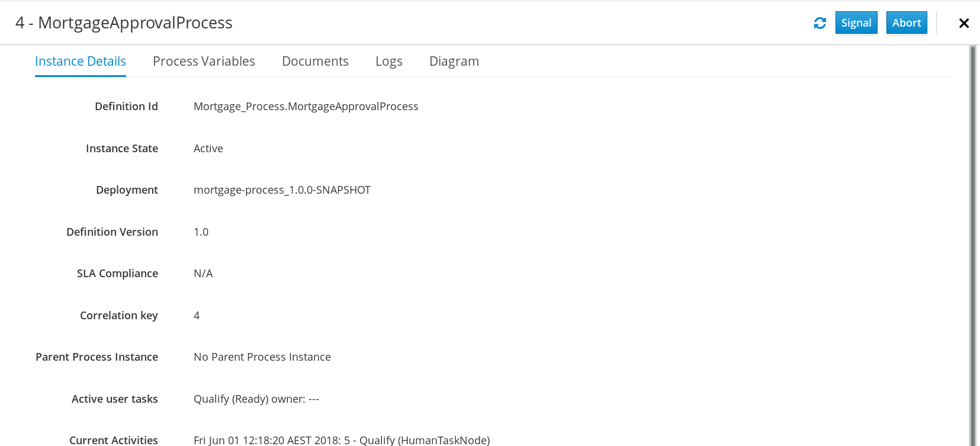Screen dimensions: 980x446
Task: Select the Mortgage_Process.MortgageApprovalProcess definition id value
Action: [x=306, y=107]
